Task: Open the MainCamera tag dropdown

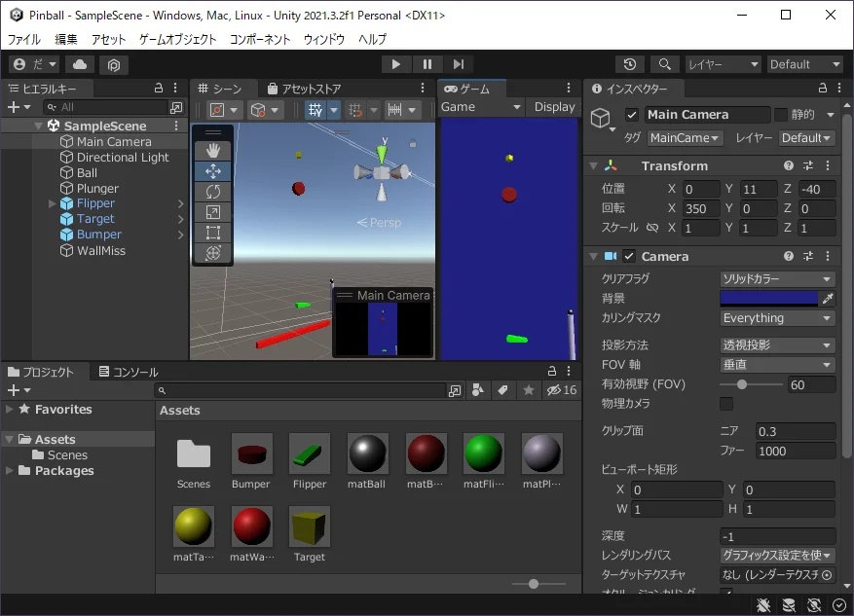Action: click(x=685, y=138)
